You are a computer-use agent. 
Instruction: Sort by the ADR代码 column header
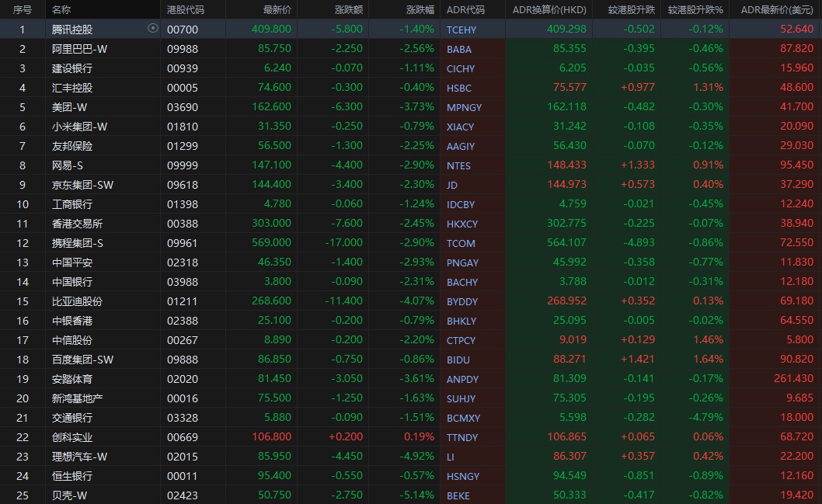[465, 9]
